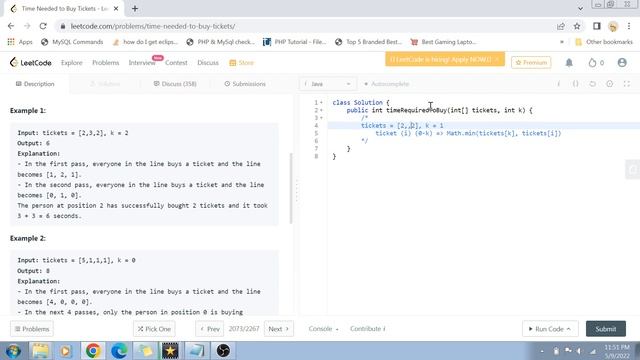Open OBS Studio from taskbar

tap(223, 351)
